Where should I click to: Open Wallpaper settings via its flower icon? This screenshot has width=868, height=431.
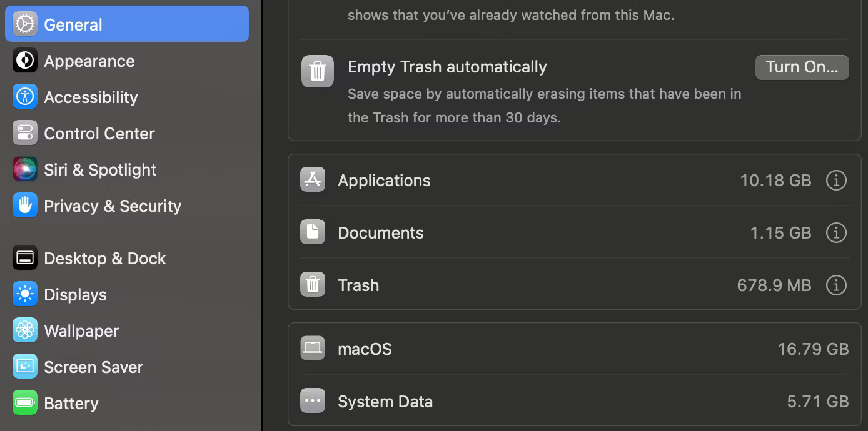[24, 330]
